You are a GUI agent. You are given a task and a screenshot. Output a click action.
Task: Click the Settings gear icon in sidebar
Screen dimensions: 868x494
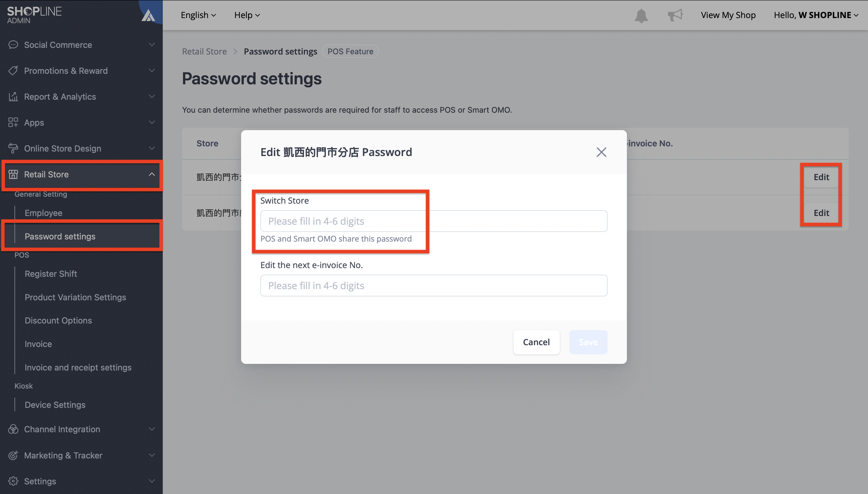pos(13,481)
